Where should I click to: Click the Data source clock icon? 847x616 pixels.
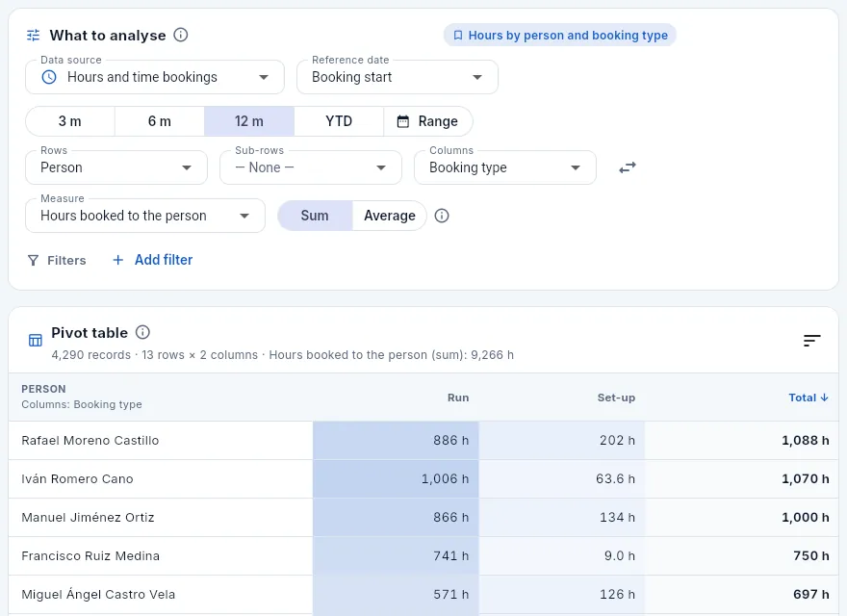49,77
